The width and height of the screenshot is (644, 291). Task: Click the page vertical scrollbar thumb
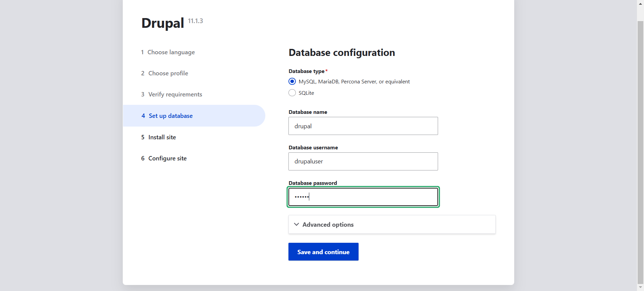640,152
